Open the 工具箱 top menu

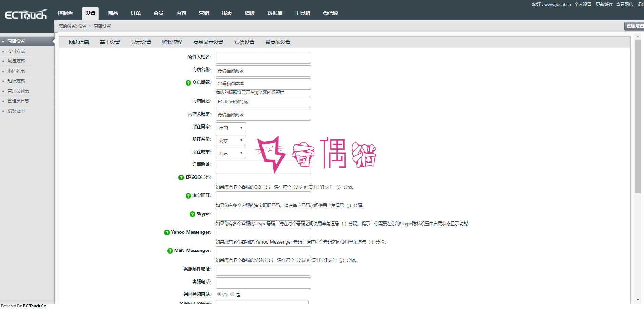point(303,13)
